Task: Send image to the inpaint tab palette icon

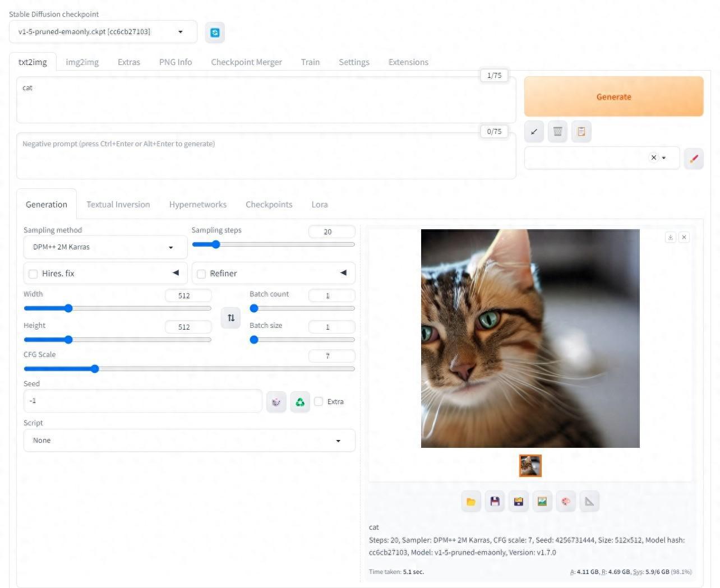Action: coord(566,502)
